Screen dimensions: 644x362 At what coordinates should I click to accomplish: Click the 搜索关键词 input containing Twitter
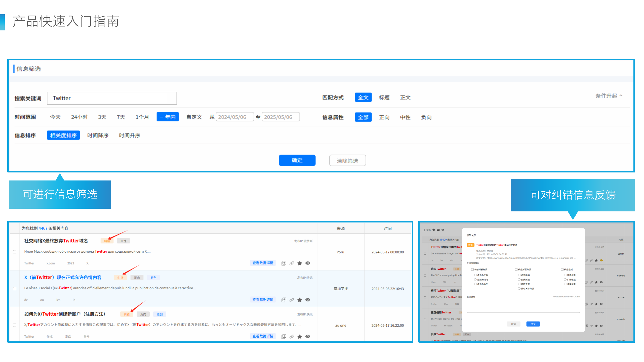(x=112, y=98)
